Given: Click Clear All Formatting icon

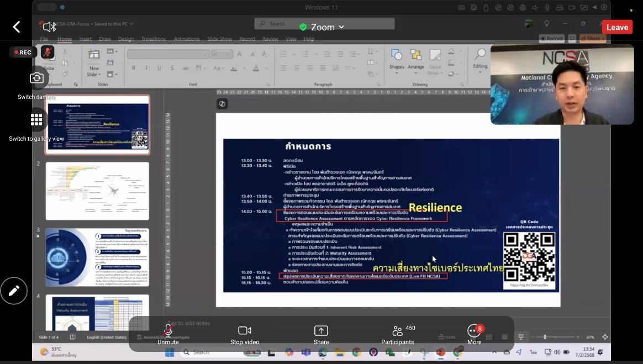Looking at the screenshot, I should pyautogui.click(x=265, y=54).
